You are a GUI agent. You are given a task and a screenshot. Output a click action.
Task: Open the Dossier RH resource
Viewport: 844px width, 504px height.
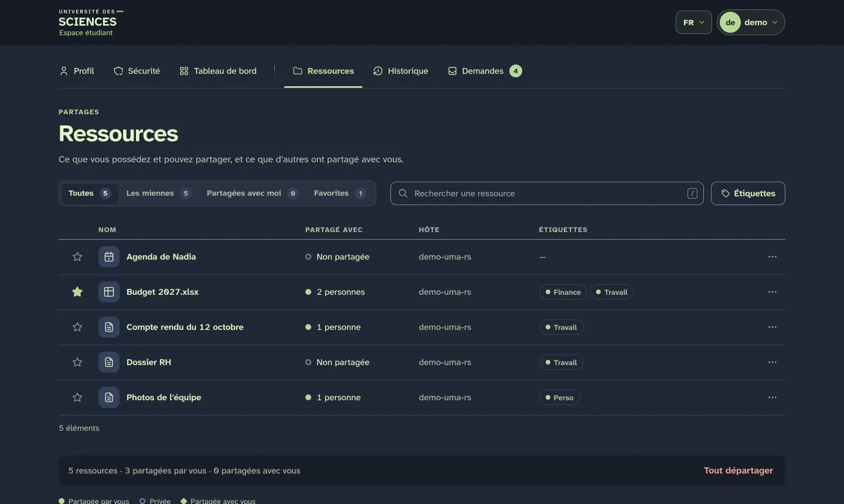coord(149,362)
